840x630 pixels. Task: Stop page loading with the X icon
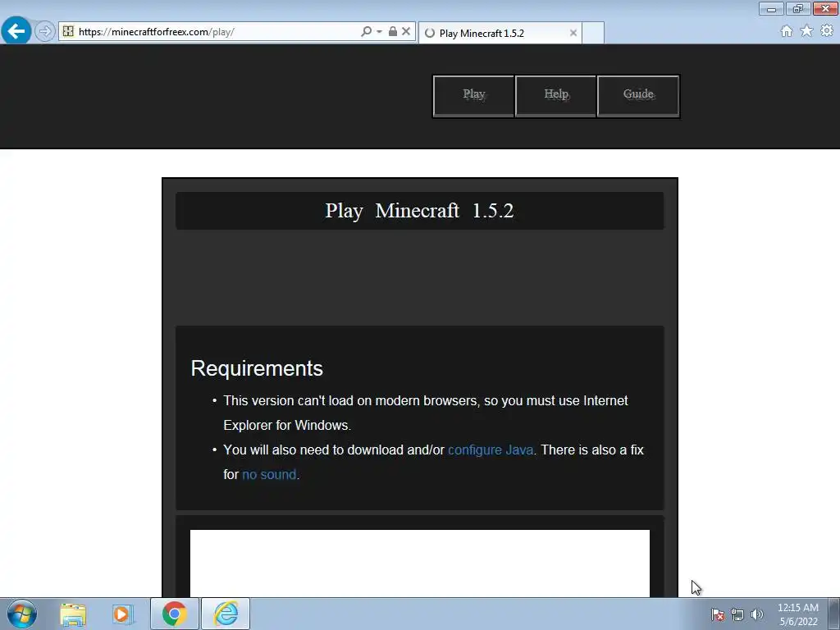tap(406, 32)
